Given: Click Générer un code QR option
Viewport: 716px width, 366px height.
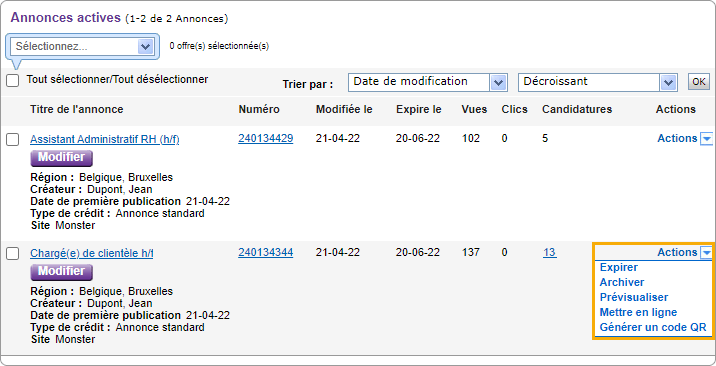Looking at the screenshot, I should [653, 328].
